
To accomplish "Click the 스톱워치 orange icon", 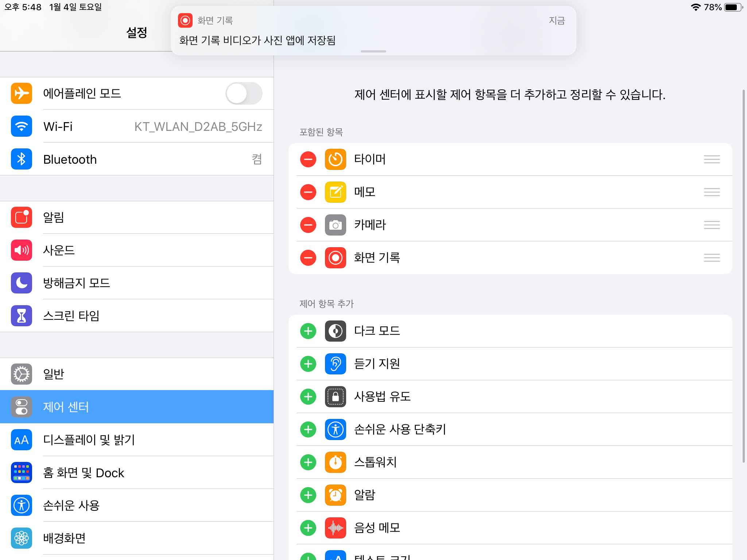I will coord(335,462).
